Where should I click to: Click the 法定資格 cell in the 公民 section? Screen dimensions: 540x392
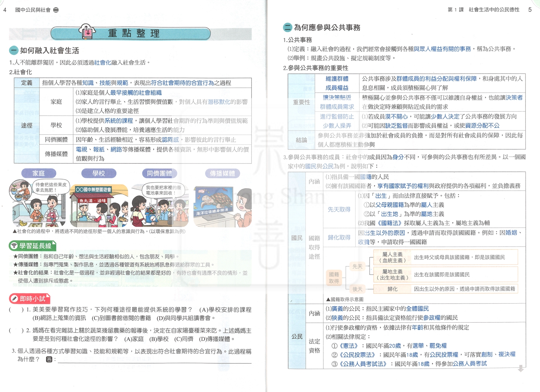pos(315,346)
